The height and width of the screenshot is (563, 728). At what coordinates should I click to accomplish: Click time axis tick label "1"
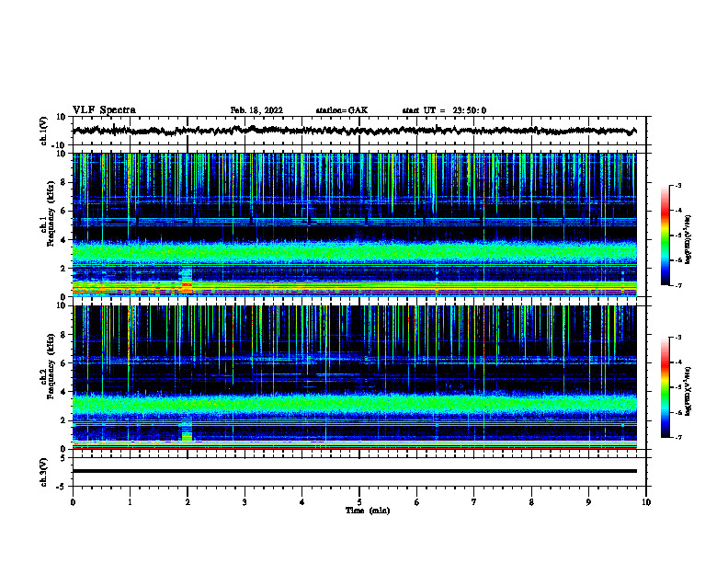point(130,502)
